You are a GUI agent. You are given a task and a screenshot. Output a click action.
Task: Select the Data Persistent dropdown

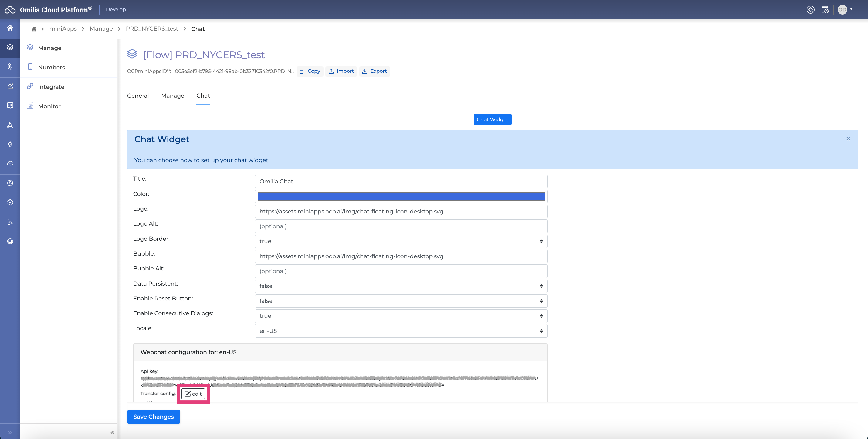pyautogui.click(x=401, y=286)
